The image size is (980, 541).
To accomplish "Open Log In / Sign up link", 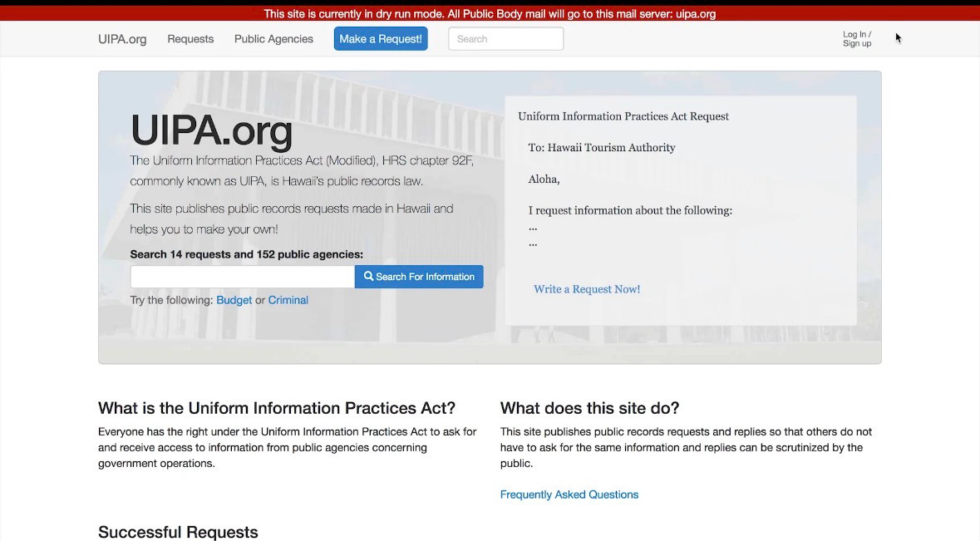I will pyautogui.click(x=857, y=39).
